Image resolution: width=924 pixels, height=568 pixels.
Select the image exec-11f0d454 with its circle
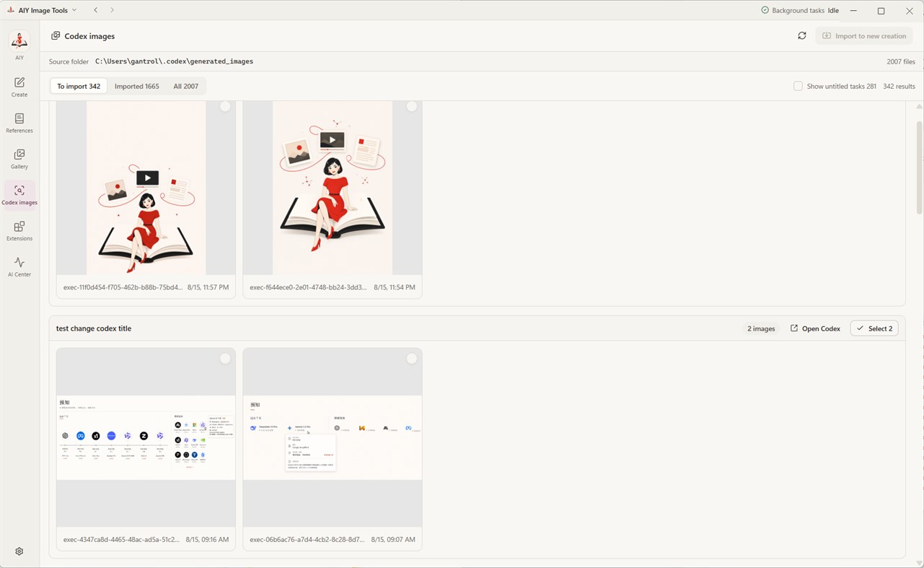point(225,106)
